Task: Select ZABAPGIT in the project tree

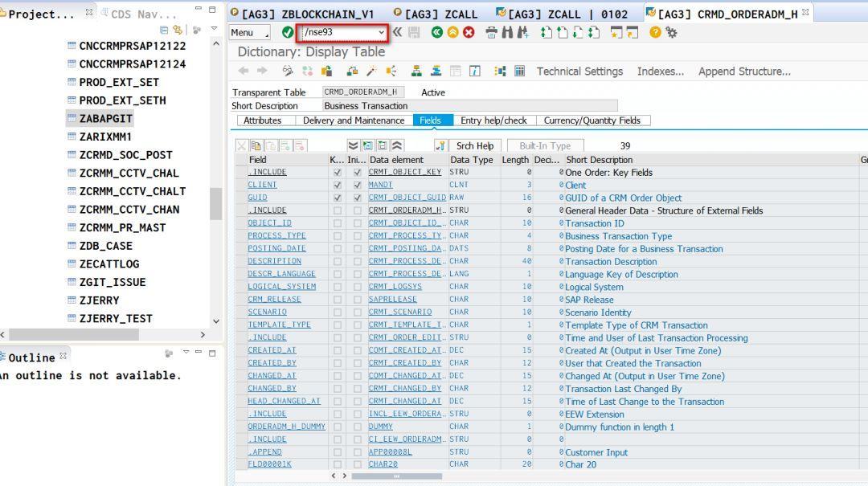Action: [x=105, y=118]
